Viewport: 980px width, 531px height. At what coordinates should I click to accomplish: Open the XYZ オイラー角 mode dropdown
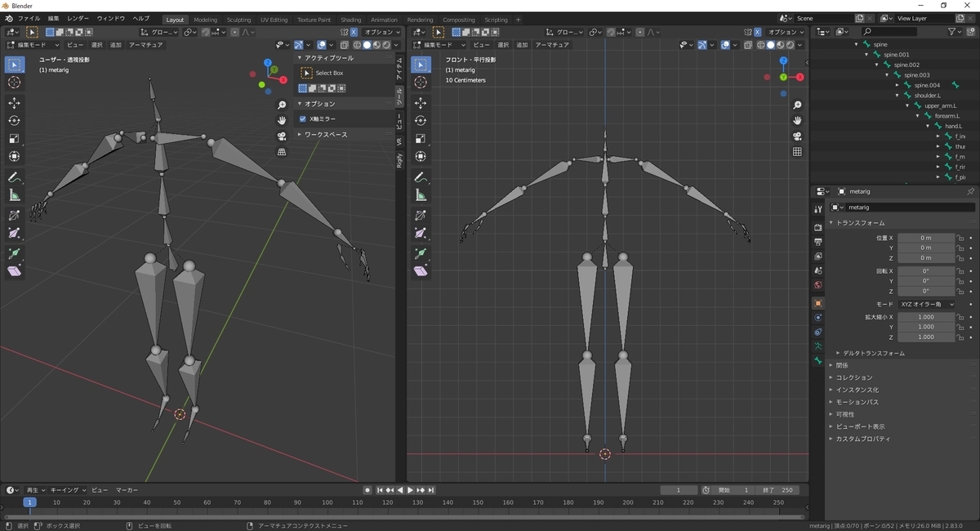926,304
